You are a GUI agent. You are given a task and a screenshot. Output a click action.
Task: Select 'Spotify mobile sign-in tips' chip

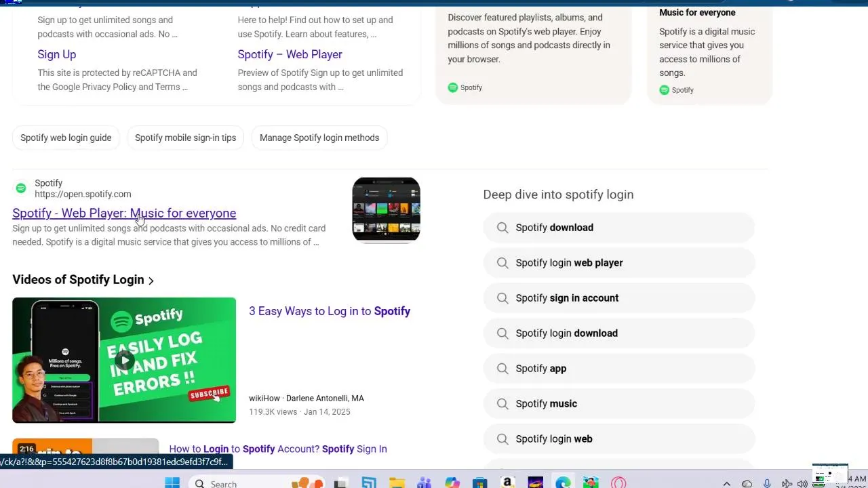[x=185, y=138]
